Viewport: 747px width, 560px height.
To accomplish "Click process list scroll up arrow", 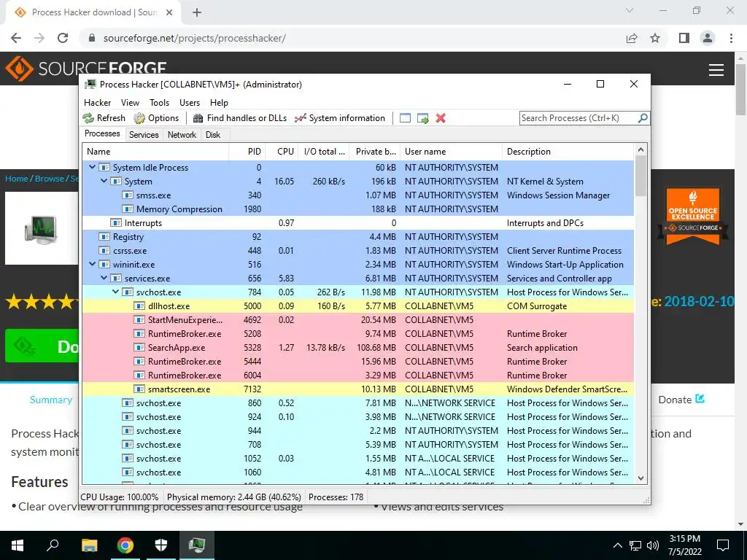I will click(x=640, y=149).
